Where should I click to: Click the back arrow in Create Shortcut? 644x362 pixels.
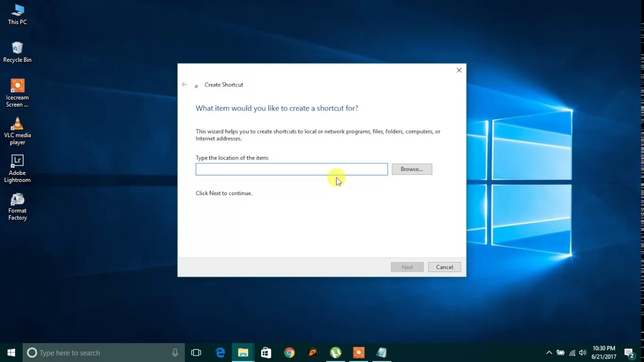[x=185, y=84]
